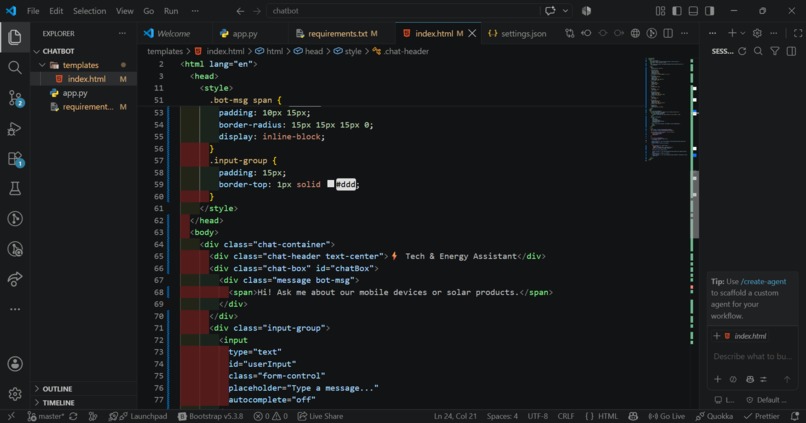806x423 pixels.
Task: Open Live Share arrow icon in activity bar
Action: (14, 279)
